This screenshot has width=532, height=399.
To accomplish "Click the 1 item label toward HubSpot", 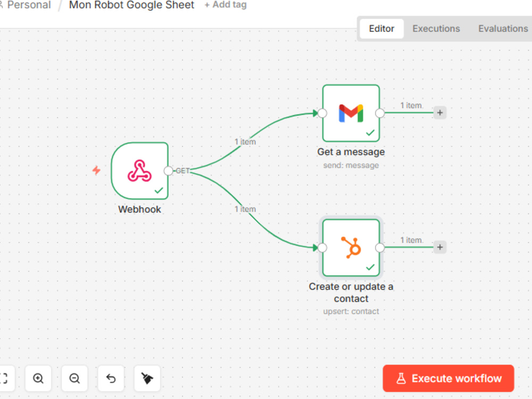I will [x=245, y=209].
